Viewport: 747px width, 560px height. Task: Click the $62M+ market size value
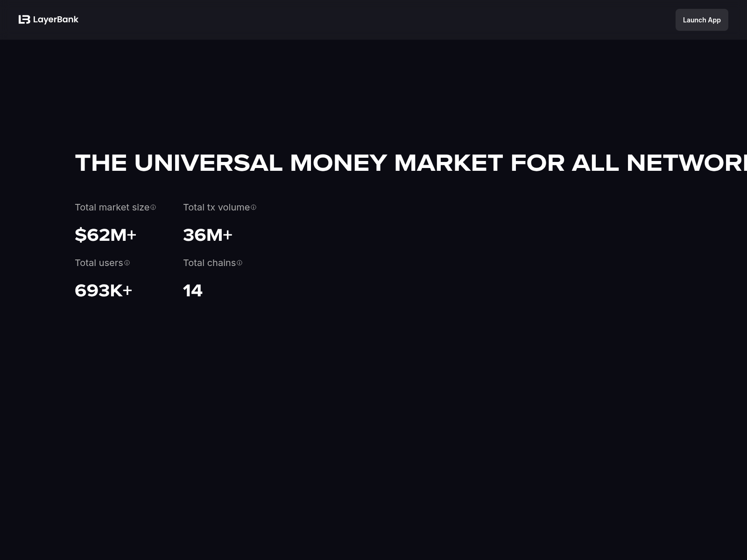106,235
